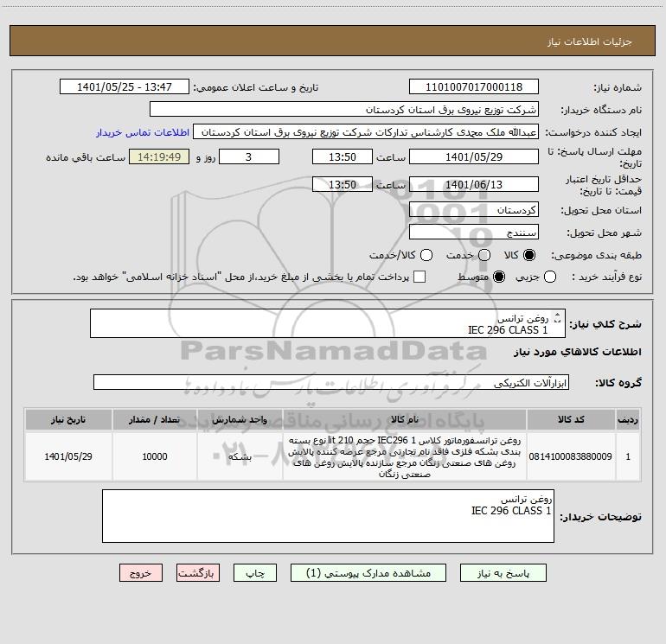Click the price validity time 13:50 field
Screen dimensions: 666x644
pyautogui.click(x=343, y=184)
